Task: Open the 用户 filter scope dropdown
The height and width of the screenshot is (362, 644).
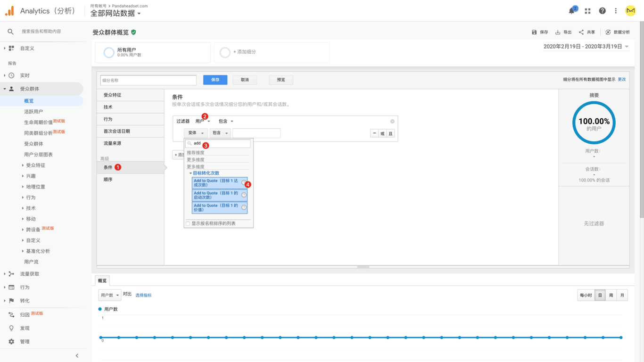Action: (203, 121)
